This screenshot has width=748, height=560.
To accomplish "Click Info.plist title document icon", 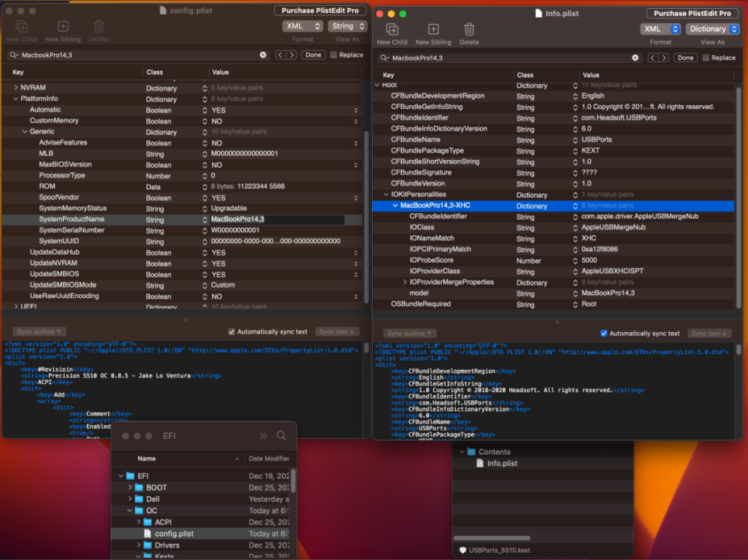I will (538, 13).
